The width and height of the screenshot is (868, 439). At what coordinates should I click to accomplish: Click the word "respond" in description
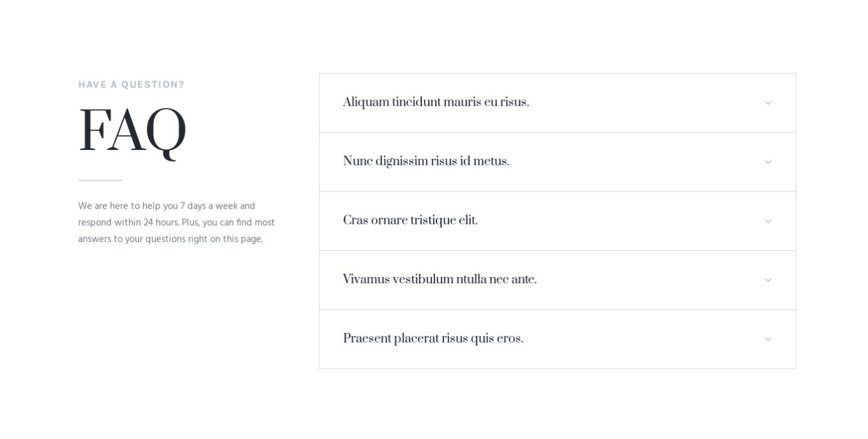click(x=94, y=223)
